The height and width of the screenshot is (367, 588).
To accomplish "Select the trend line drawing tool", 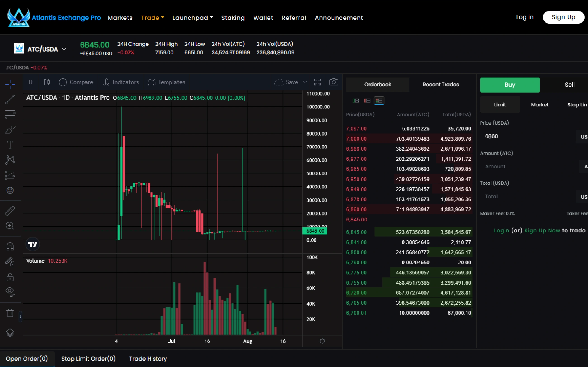I will (10, 99).
